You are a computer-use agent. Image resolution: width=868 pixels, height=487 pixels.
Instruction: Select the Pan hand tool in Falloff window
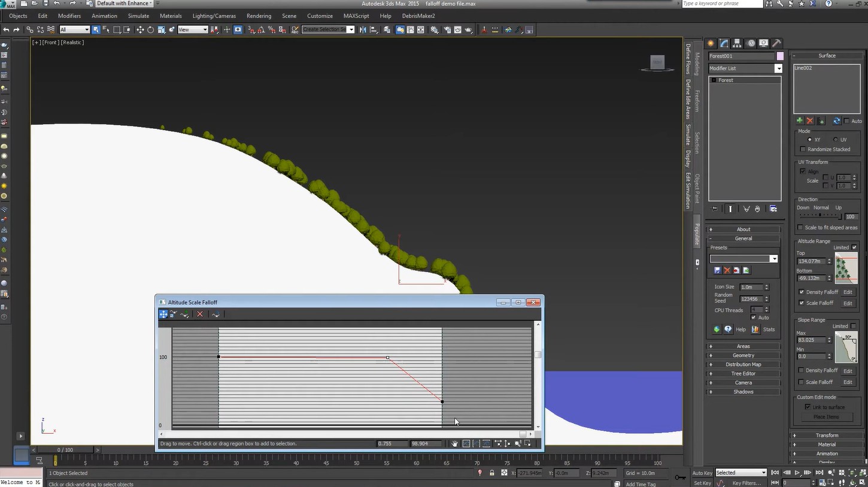coord(455,443)
